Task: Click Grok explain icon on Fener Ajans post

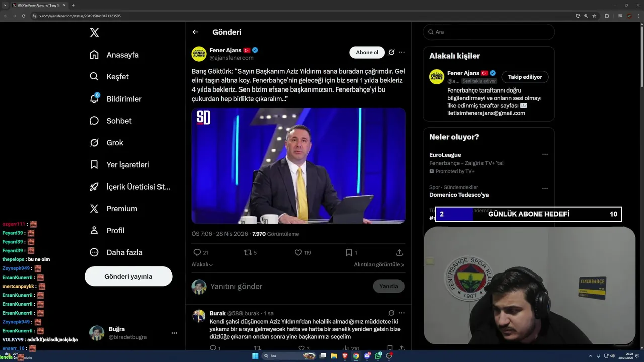Action: point(391,52)
